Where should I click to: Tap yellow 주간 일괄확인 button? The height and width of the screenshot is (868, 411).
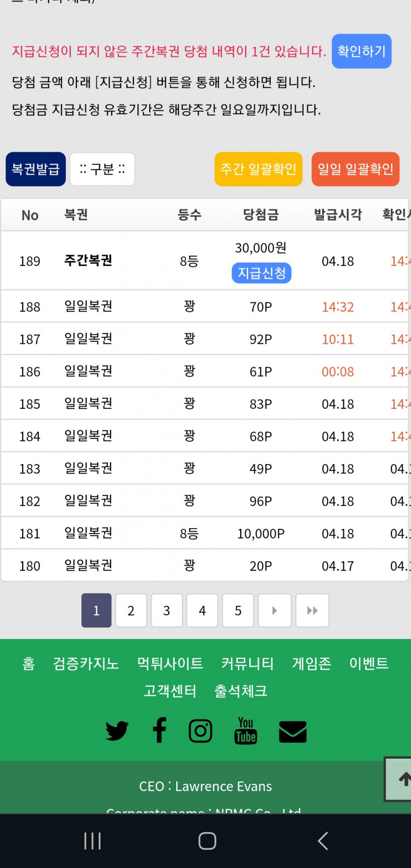[x=258, y=169]
